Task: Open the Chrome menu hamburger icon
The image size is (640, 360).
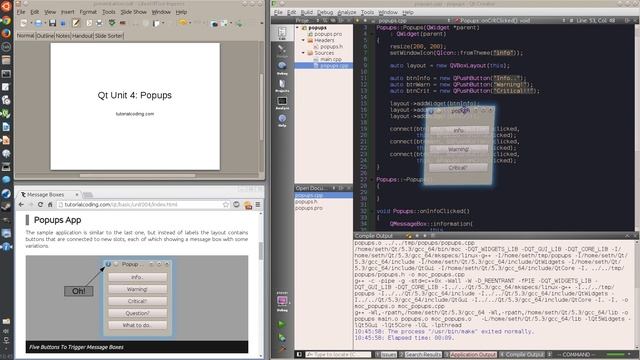Action: click(258, 204)
